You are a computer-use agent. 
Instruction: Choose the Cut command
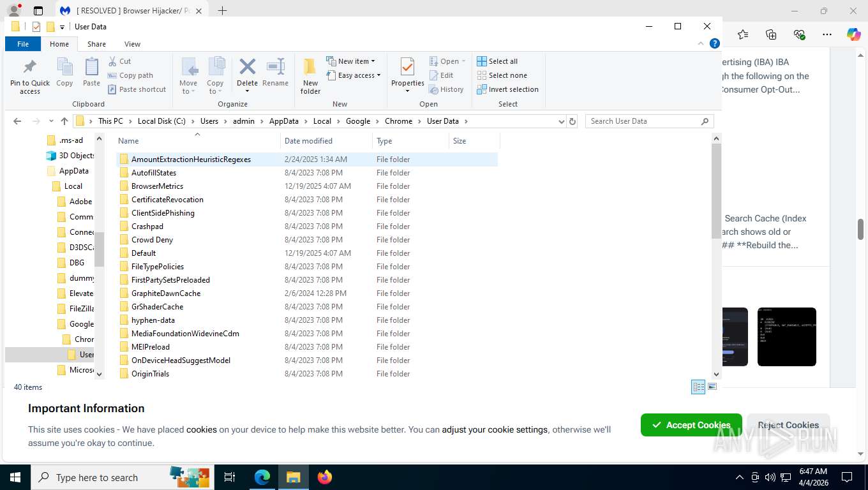(x=119, y=61)
